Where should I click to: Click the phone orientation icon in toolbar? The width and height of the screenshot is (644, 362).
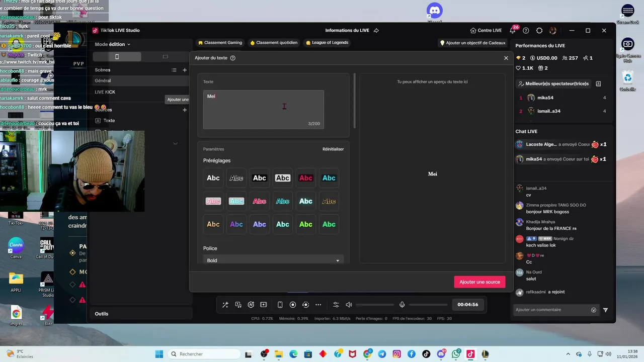click(x=280, y=305)
